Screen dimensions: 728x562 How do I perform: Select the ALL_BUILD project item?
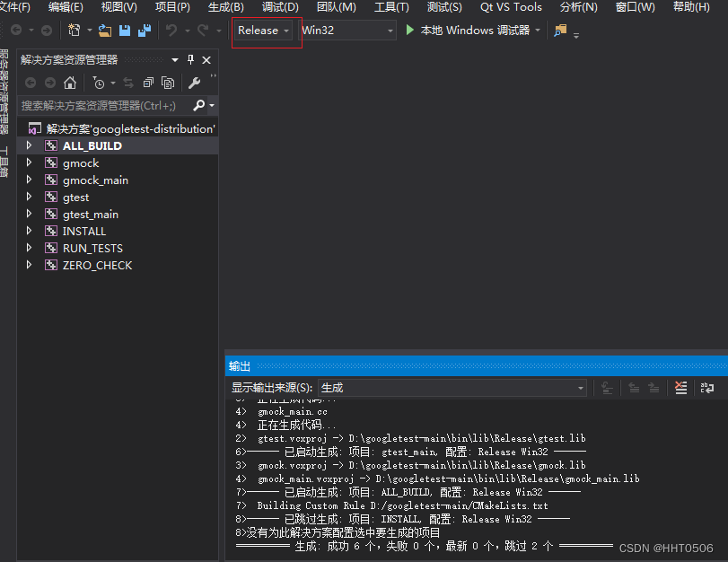(92, 145)
